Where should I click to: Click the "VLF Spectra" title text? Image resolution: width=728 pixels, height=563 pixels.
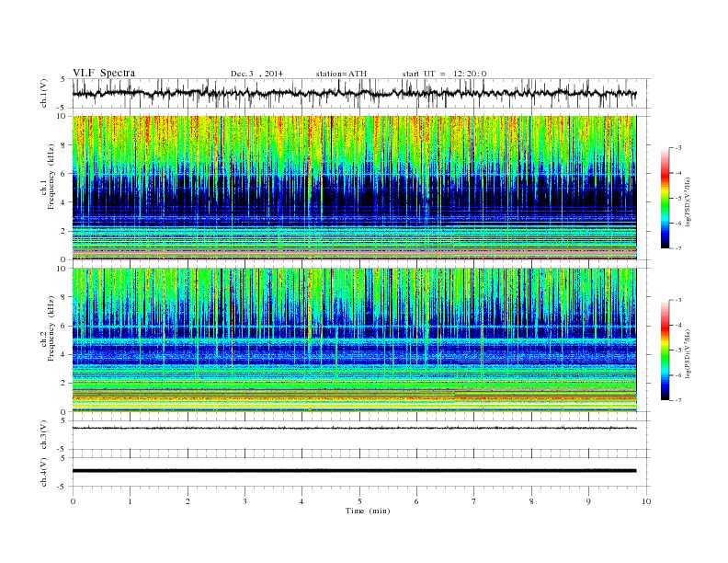pyautogui.click(x=104, y=73)
